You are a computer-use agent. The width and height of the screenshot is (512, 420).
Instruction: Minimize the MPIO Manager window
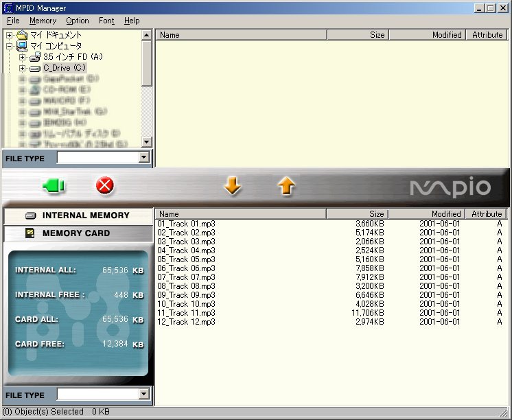click(479, 8)
